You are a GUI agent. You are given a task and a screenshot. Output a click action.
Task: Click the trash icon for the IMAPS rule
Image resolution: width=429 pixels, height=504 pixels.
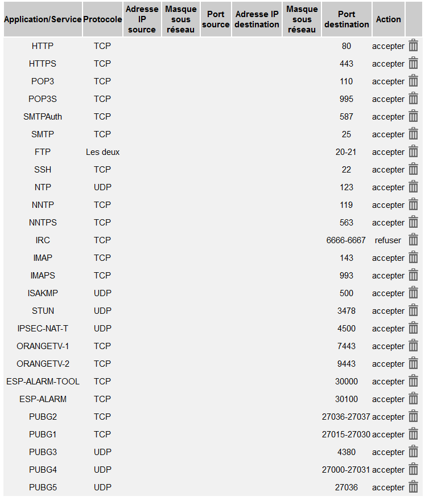click(x=414, y=276)
